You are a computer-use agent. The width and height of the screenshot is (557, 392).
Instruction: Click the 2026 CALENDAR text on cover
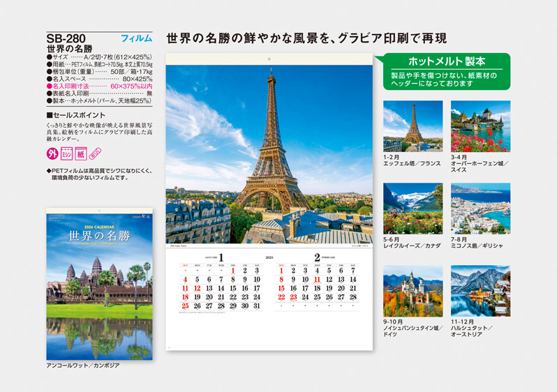[x=99, y=227]
